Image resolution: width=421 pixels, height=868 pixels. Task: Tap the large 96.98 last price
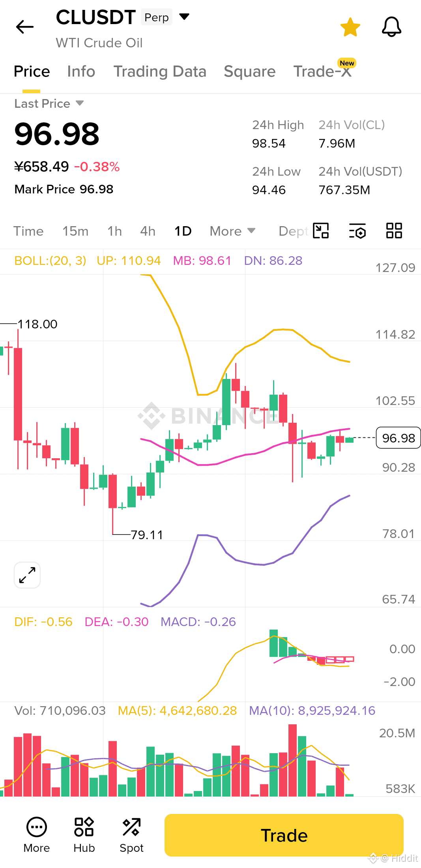pyautogui.click(x=57, y=134)
